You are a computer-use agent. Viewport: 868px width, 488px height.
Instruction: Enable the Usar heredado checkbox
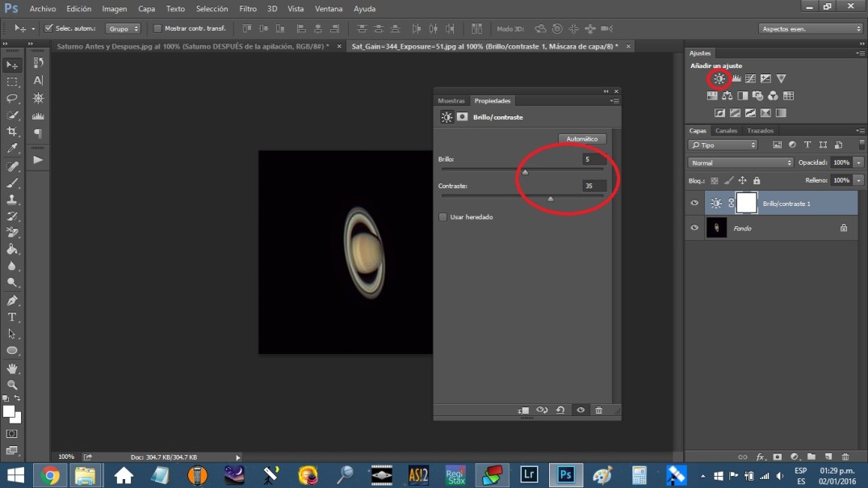tap(442, 217)
